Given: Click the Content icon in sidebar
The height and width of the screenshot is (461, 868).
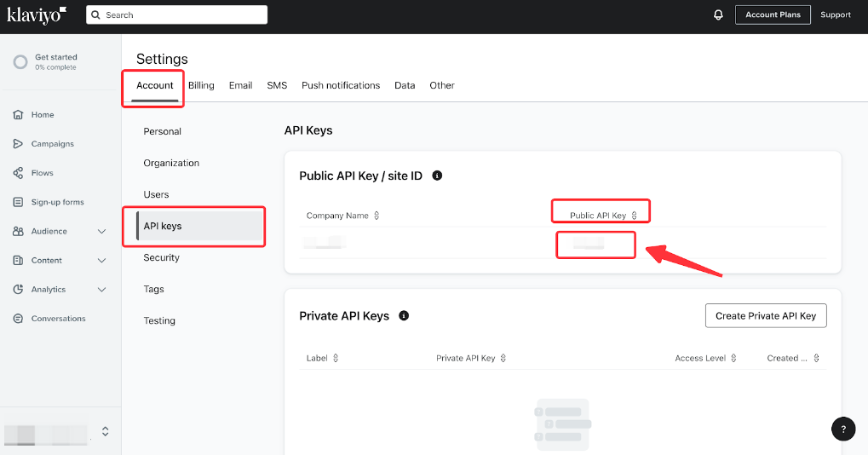Looking at the screenshot, I should pyautogui.click(x=18, y=260).
